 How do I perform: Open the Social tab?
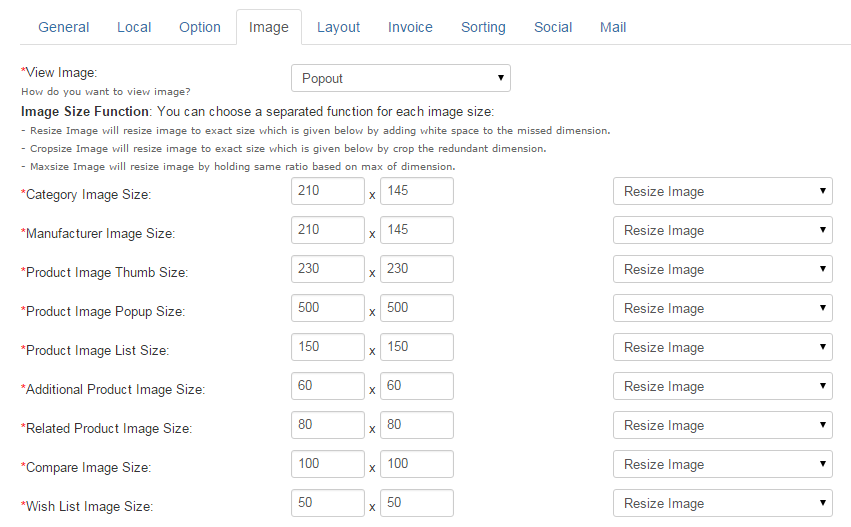pos(553,27)
